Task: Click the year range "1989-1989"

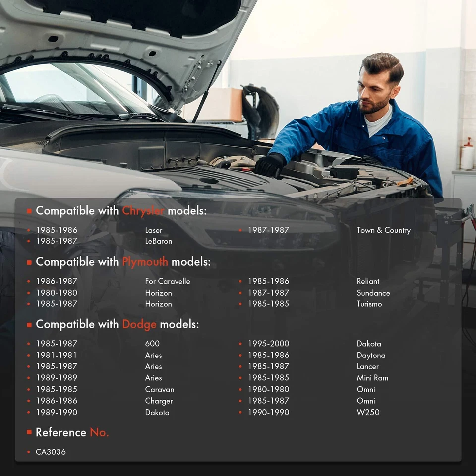Action: coord(57,378)
